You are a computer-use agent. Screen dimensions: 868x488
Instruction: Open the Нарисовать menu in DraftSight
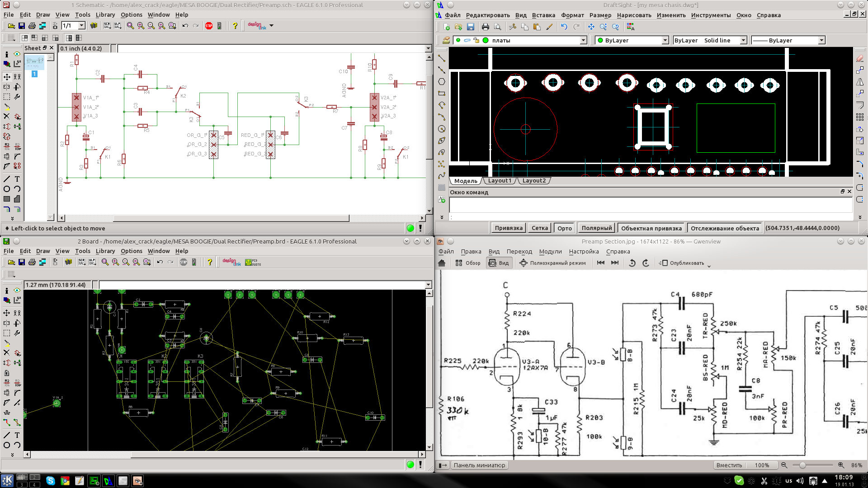(634, 15)
